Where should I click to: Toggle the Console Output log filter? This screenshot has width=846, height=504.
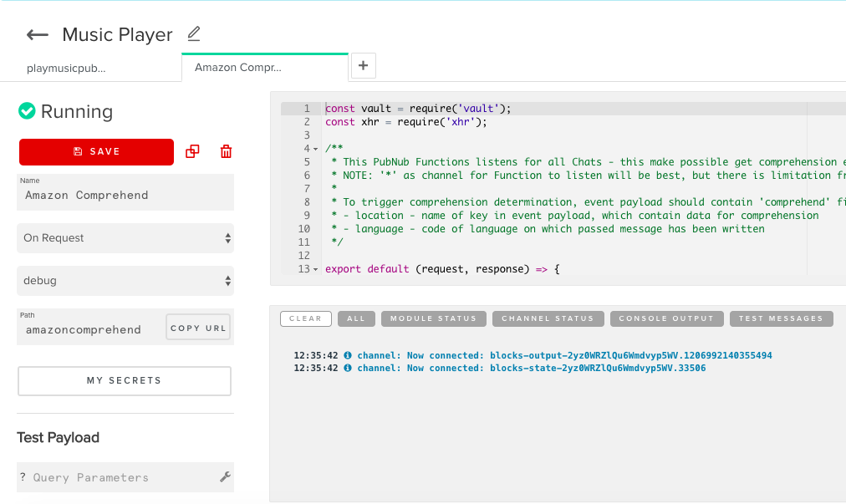pyautogui.click(x=666, y=318)
